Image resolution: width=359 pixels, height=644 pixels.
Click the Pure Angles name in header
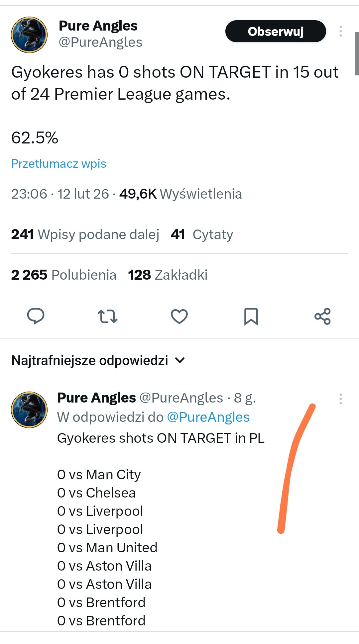(98, 26)
